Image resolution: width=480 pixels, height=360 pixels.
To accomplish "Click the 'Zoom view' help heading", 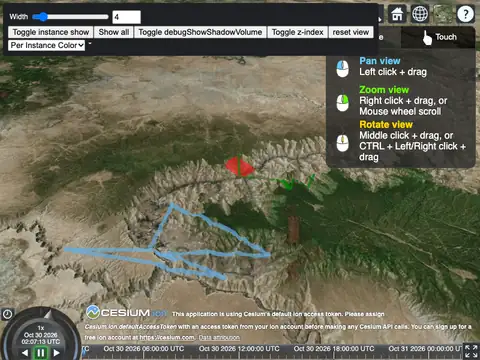I will click(384, 90).
